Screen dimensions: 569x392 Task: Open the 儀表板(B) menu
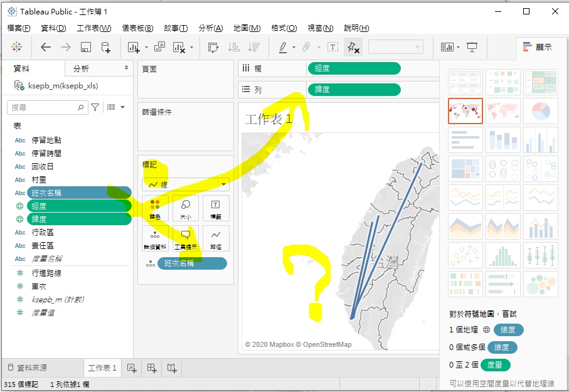point(137,28)
